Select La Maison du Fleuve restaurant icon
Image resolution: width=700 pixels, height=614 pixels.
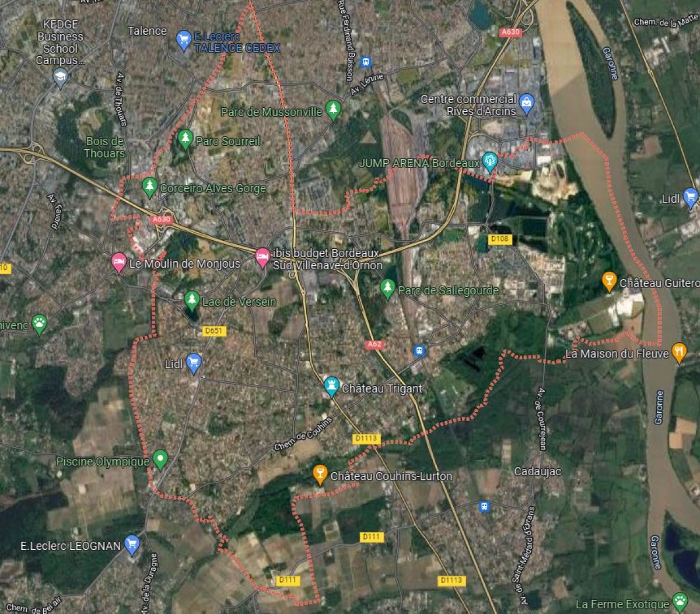(x=680, y=352)
